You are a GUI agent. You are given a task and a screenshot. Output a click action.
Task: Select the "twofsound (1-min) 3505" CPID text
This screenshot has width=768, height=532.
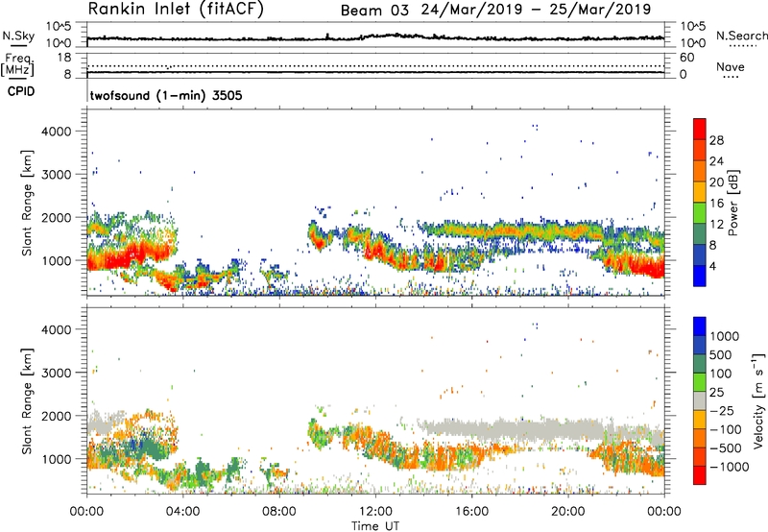click(x=166, y=95)
